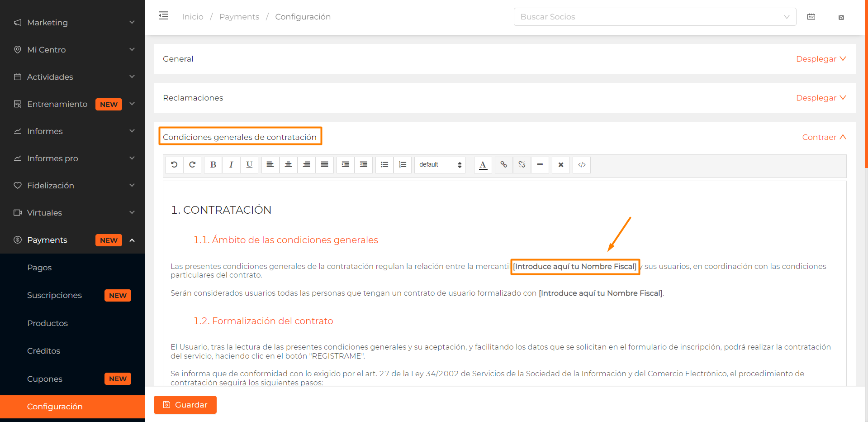Clear formatting with the X icon
868x422 pixels.
coord(561,165)
